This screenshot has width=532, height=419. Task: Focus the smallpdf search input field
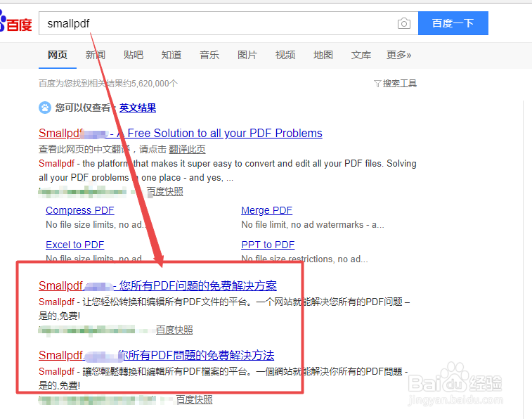(228, 23)
